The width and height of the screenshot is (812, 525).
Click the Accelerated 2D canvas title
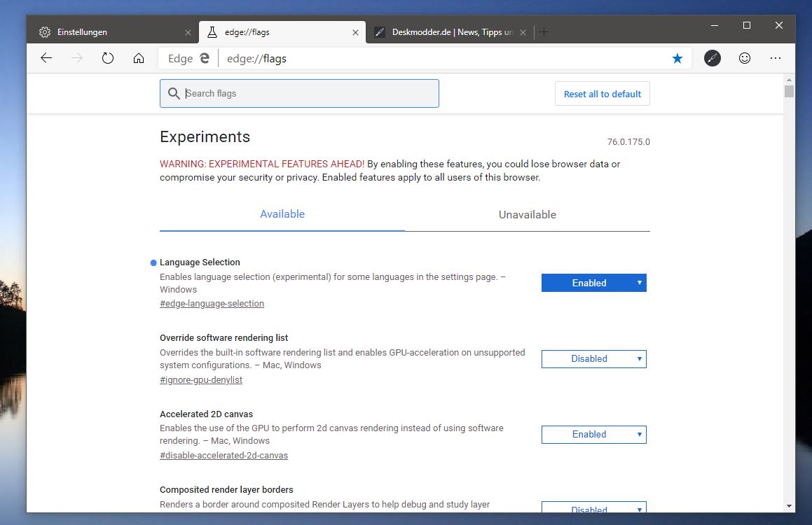206,414
